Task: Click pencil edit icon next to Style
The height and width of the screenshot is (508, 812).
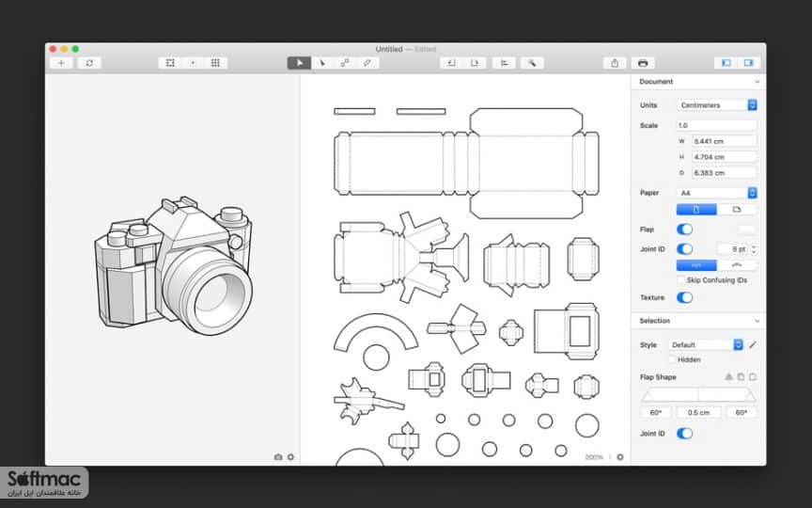Action: tap(753, 344)
